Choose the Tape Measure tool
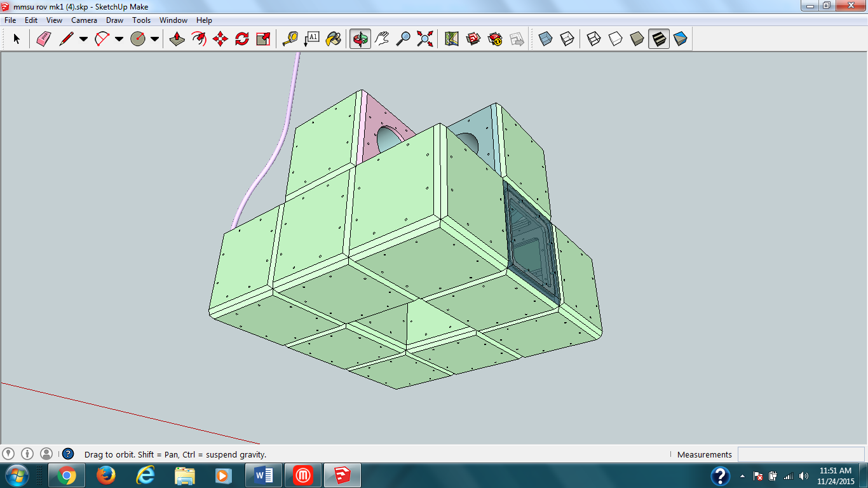The width and height of the screenshot is (868, 488). pyautogui.click(x=290, y=39)
